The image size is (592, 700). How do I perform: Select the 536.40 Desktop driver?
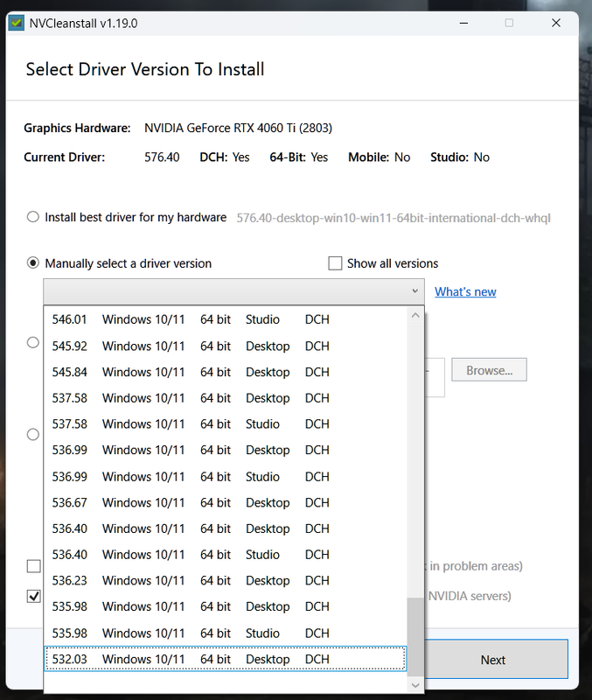coord(226,528)
